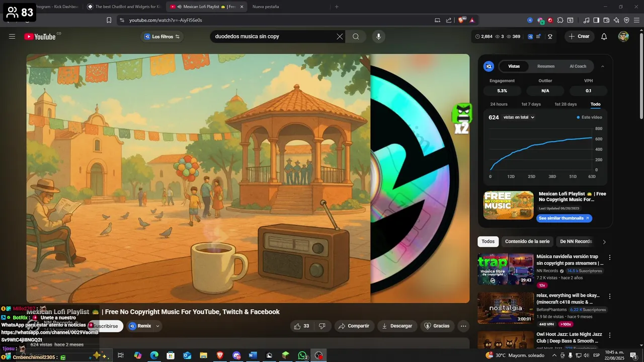The image size is (644, 362).
Task: Open the Brave music note playlist icon
Action: pyautogui.click(x=586, y=20)
